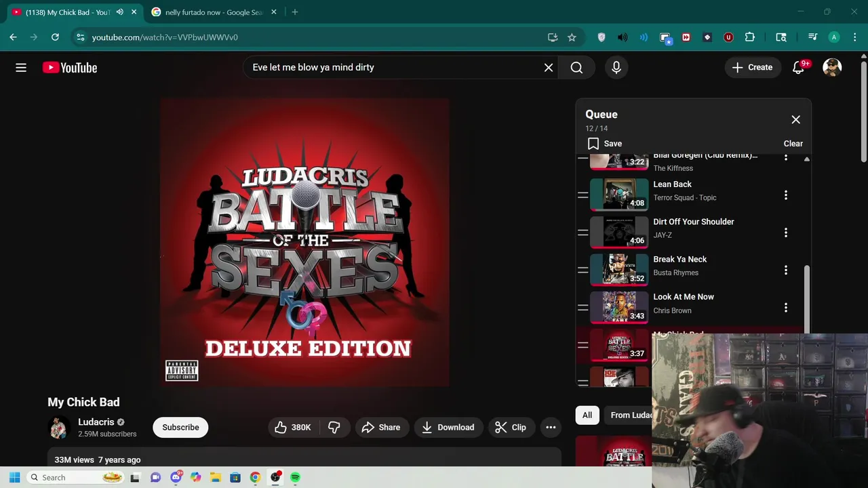Open media controls in Chrome toolbar
The width and height of the screenshot is (868, 488).
point(812,37)
